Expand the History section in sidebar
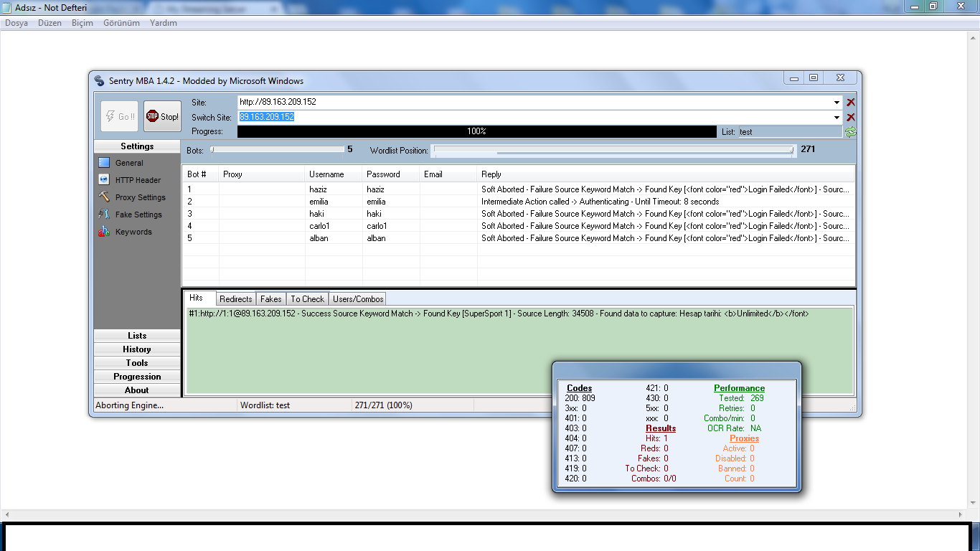980x551 pixels. [x=137, y=349]
